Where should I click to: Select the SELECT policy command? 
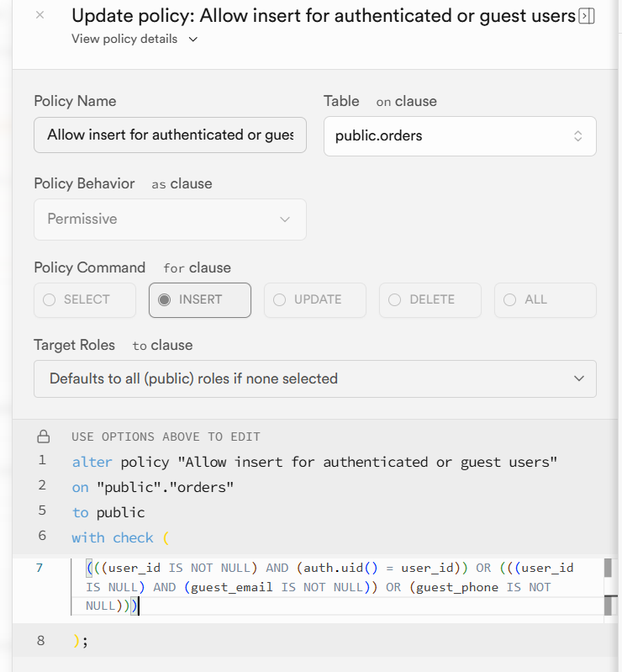(x=84, y=299)
